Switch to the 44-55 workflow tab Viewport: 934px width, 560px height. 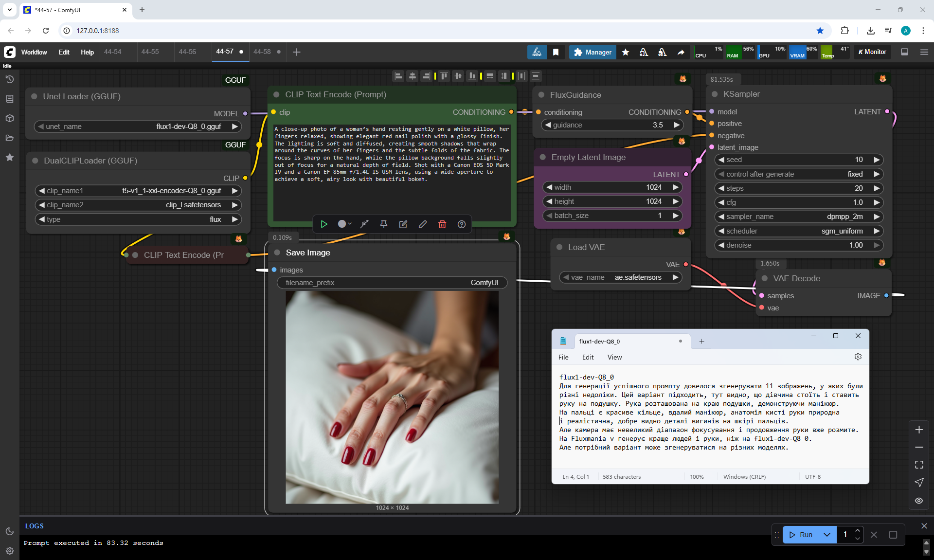(x=150, y=52)
